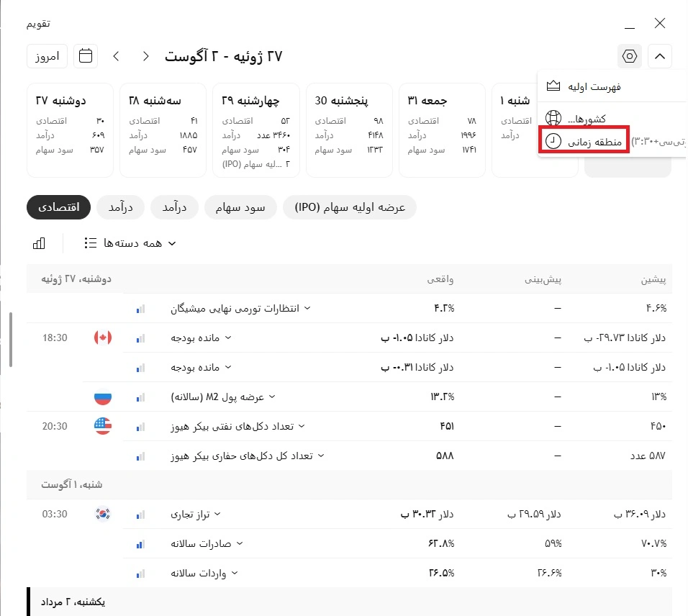Click the actual value ۱۳.۲%
This screenshot has height=616, width=688.
pyautogui.click(x=443, y=397)
